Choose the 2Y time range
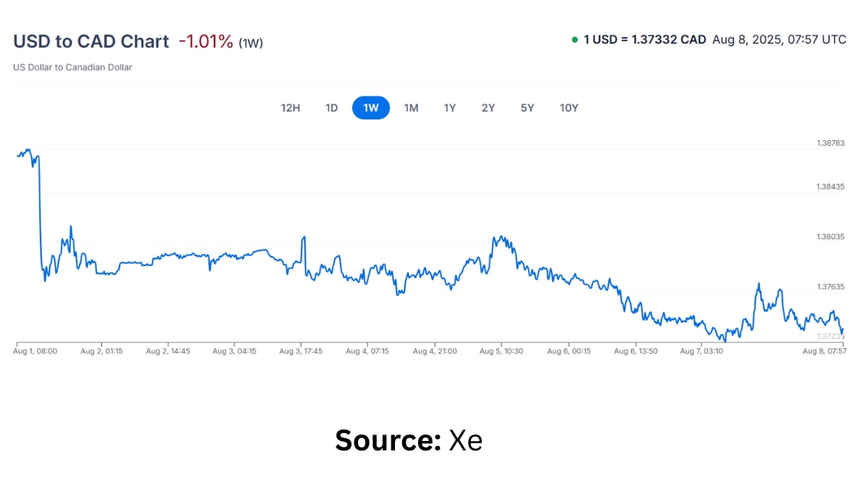This screenshot has width=868, height=488. point(488,108)
